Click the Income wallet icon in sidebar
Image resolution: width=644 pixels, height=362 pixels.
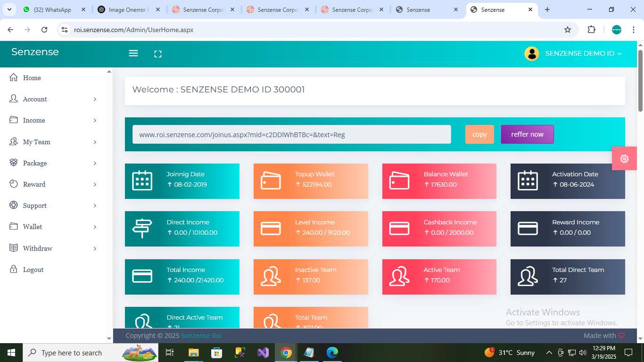click(x=14, y=120)
